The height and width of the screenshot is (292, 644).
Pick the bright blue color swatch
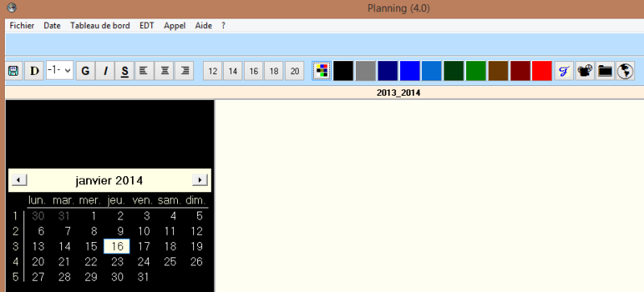[x=410, y=71]
